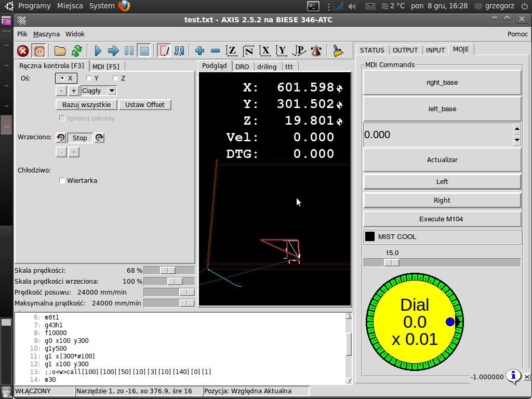Zoom out the preview
The image size is (532, 399).
point(215,51)
